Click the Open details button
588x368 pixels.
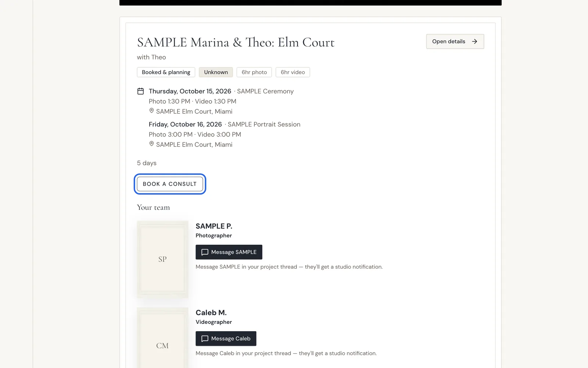(455, 42)
